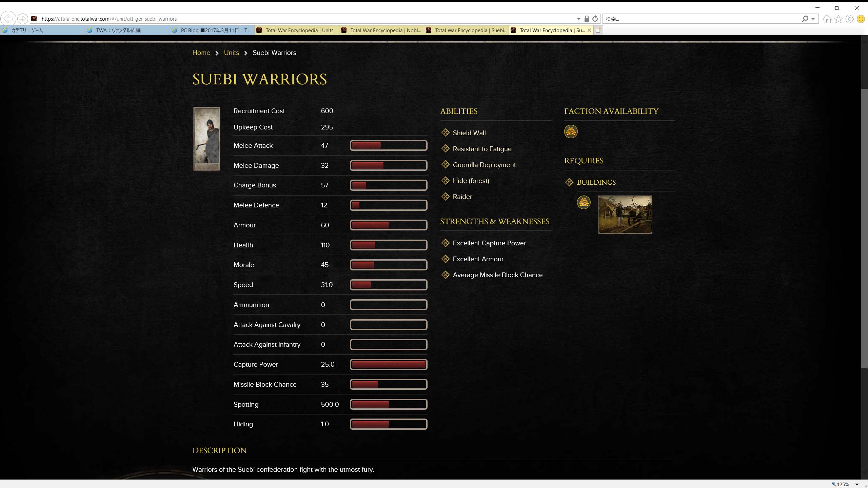Open the 125% zoom level dropdown arrow
Screen dimensions: 868x488
pos(857,484)
